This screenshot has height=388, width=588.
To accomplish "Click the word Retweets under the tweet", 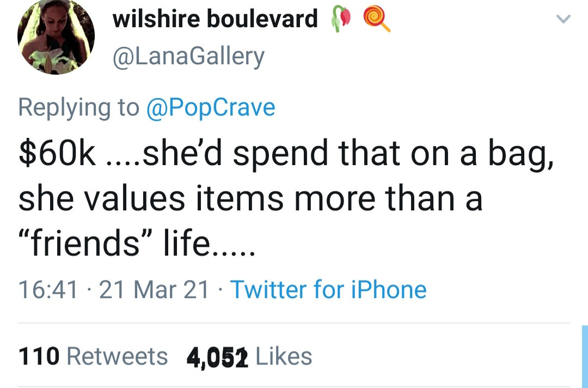I will click(117, 356).
